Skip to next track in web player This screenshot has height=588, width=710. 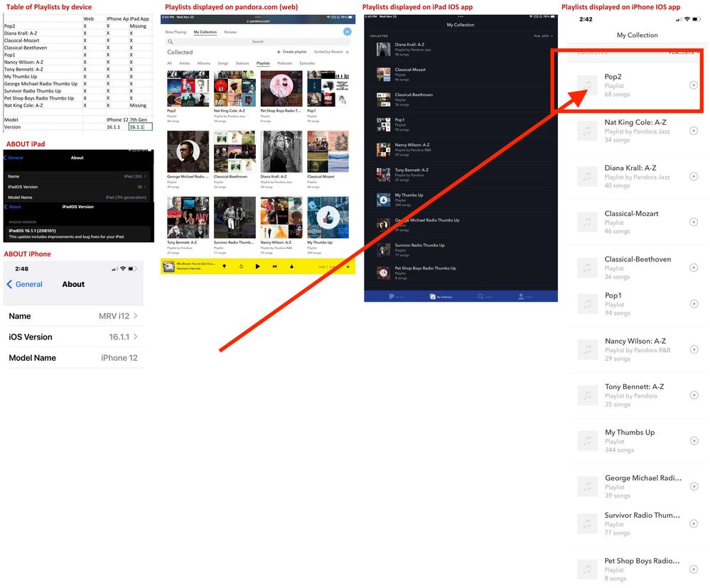pyautogui.click(x=275, y=266)
